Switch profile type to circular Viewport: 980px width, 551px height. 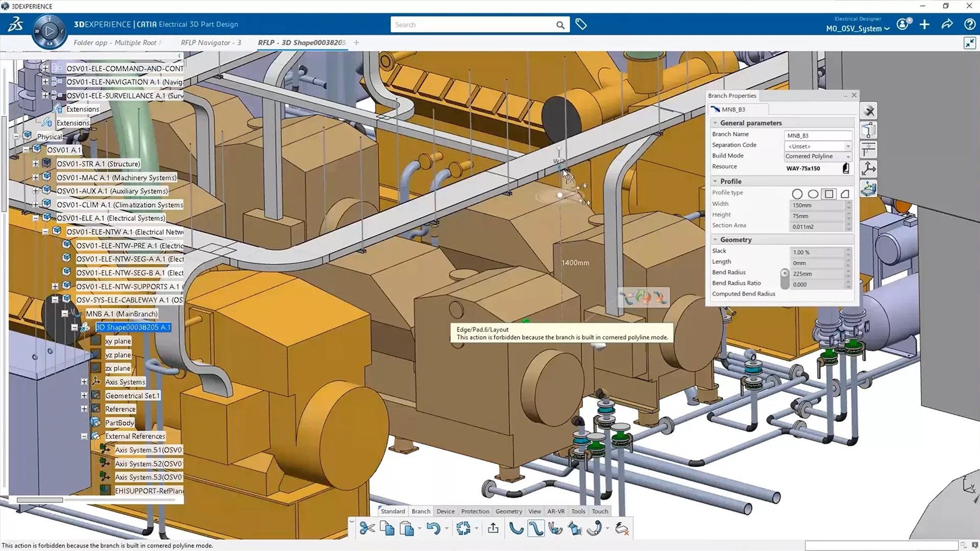[x=797, y=194]
